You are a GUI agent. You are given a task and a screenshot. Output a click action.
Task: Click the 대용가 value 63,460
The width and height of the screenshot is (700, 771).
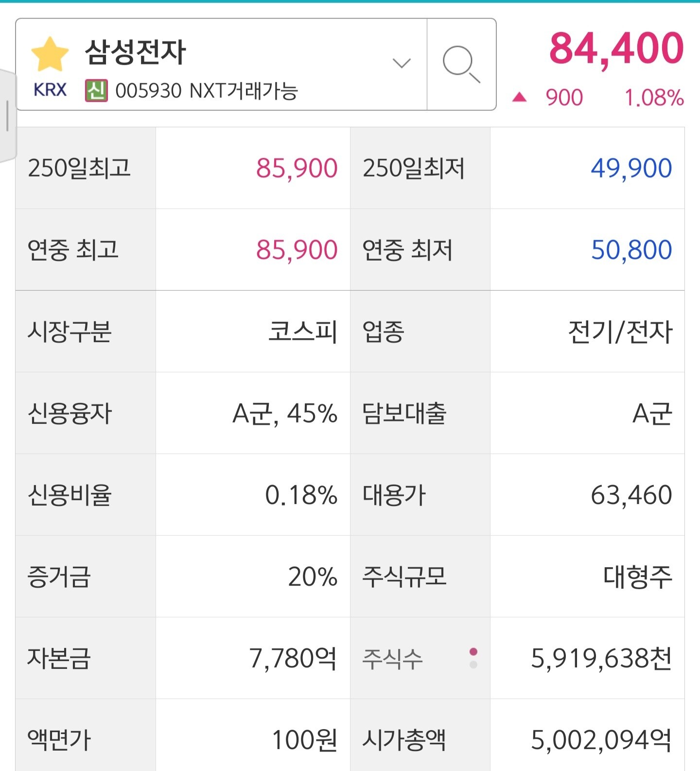coord(631,495)
